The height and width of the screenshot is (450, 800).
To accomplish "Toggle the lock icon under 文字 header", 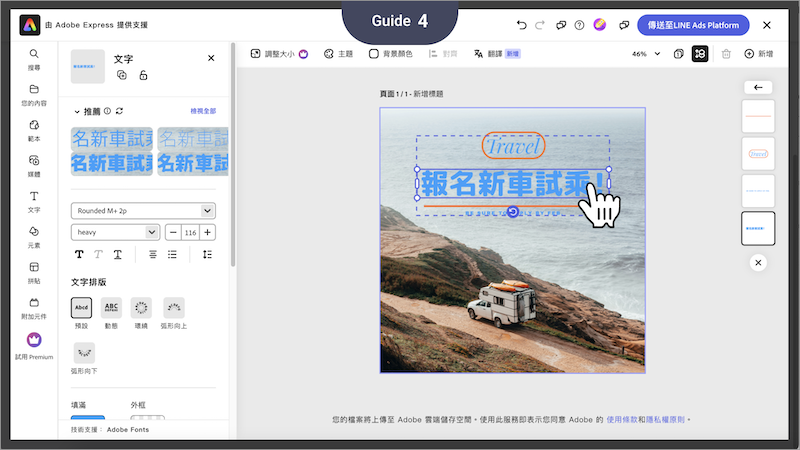I will (143, 75).
